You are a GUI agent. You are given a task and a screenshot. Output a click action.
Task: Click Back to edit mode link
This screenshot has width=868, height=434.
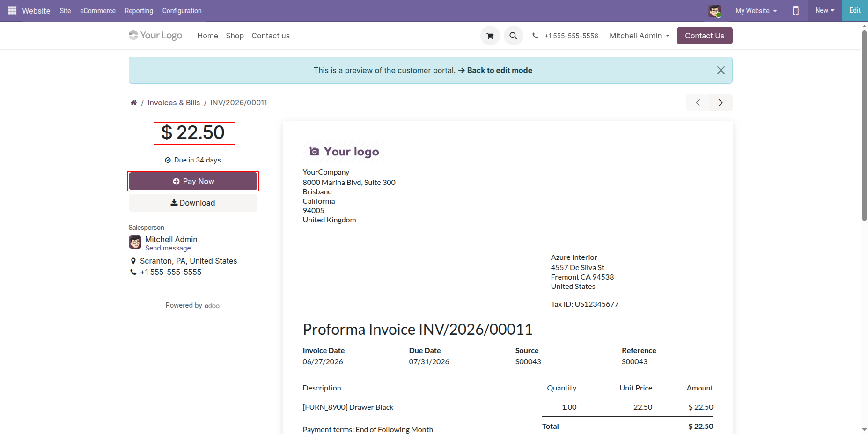point(495,70)
